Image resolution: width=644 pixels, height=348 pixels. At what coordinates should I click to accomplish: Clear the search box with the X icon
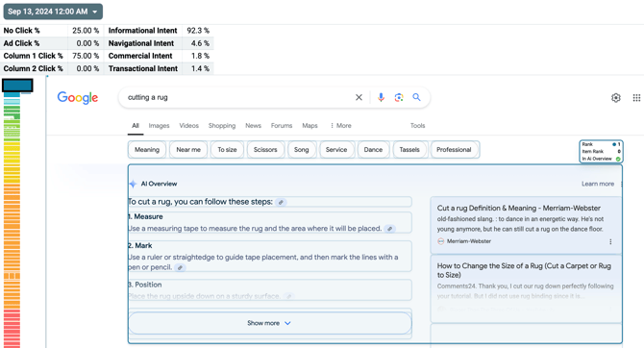[x=359, y=97]
